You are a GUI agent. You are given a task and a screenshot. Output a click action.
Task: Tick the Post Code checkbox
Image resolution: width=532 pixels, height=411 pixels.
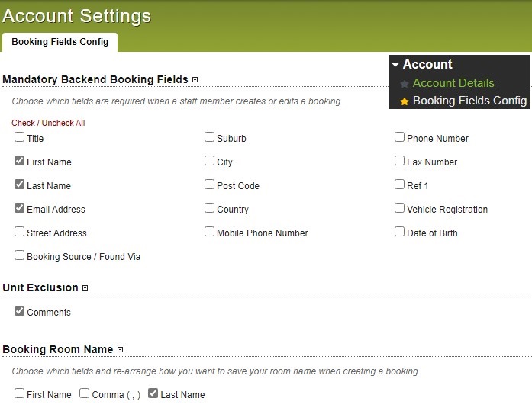(x=209, y=185)
